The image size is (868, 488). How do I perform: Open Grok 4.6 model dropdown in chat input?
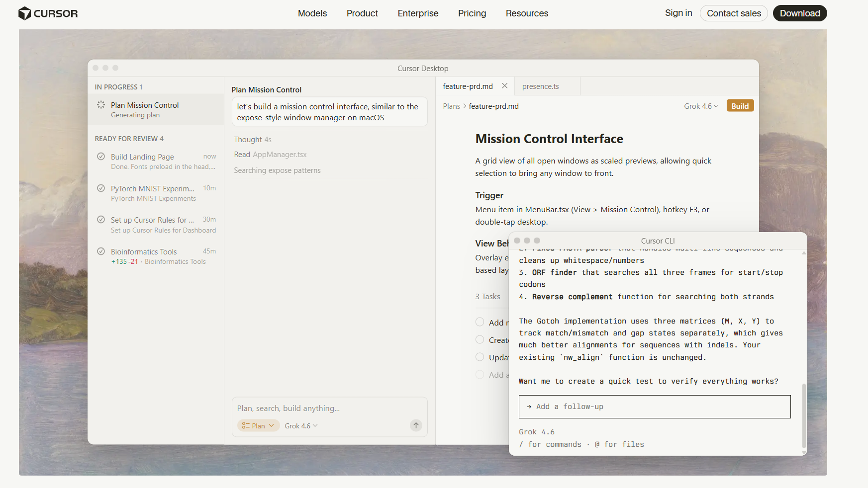pos(301,426)
